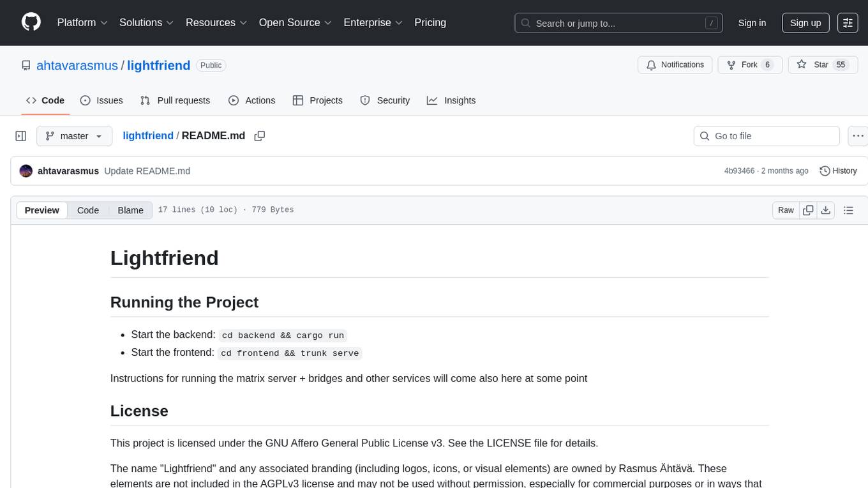Copy raw file contents icon
Image resolution: width=868 pixels, height=488 pixels.
(x=808, y=210)
